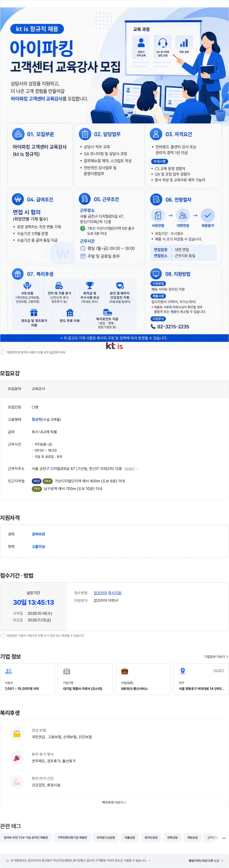The width and height of the screenshot is (229, 868).
Task: Click the 위치 map pin icon
Action: pyautogui.click(x=182, y=671)
